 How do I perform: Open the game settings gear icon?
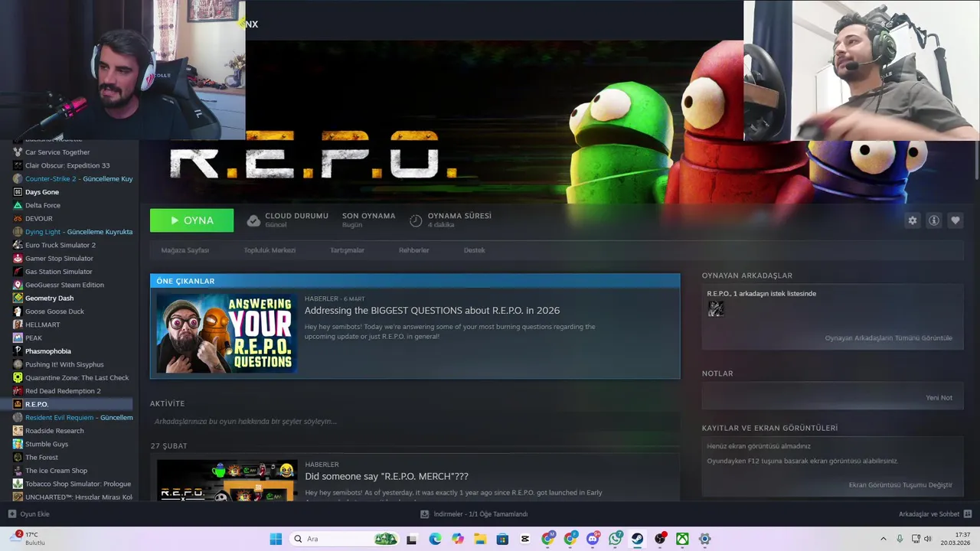coord(912,220)
